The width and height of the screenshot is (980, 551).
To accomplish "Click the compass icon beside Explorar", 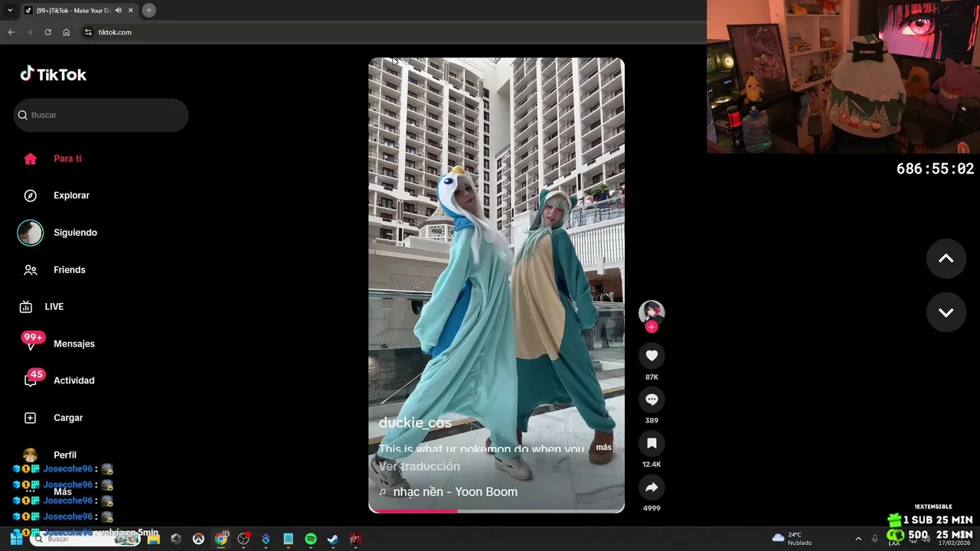I will [x=31, y=195].
